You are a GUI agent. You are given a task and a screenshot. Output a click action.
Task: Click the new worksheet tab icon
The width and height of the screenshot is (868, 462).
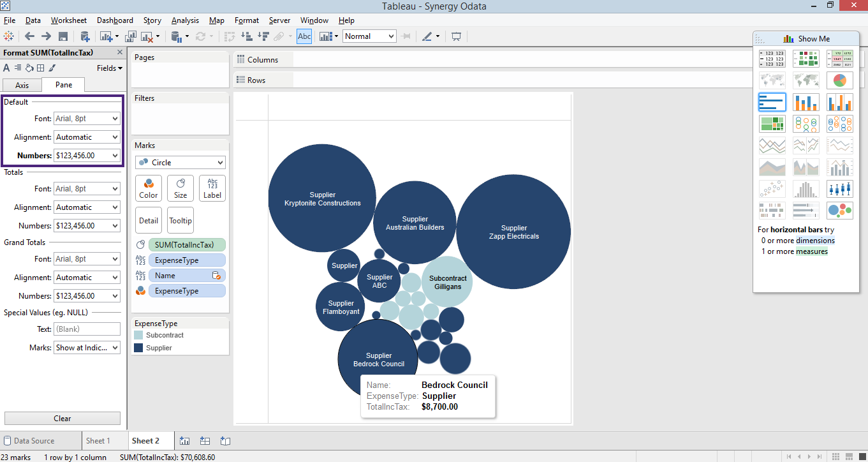185,440
